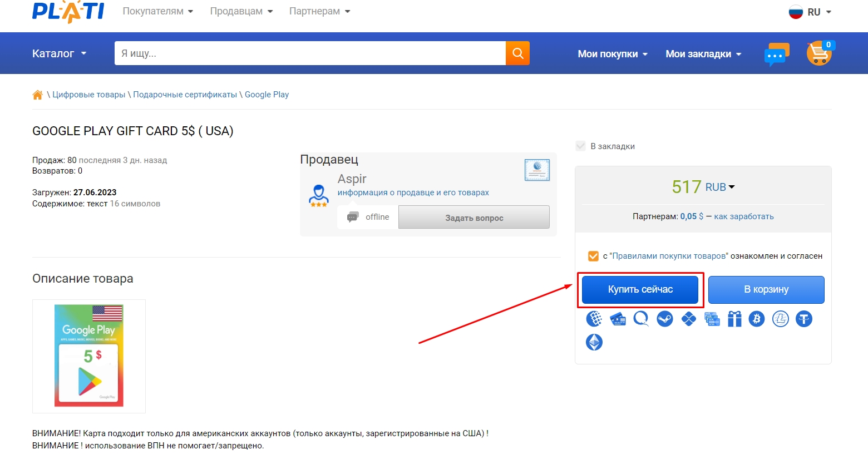
Task: Click the Russian flag icon
Action: click(796, 12)
